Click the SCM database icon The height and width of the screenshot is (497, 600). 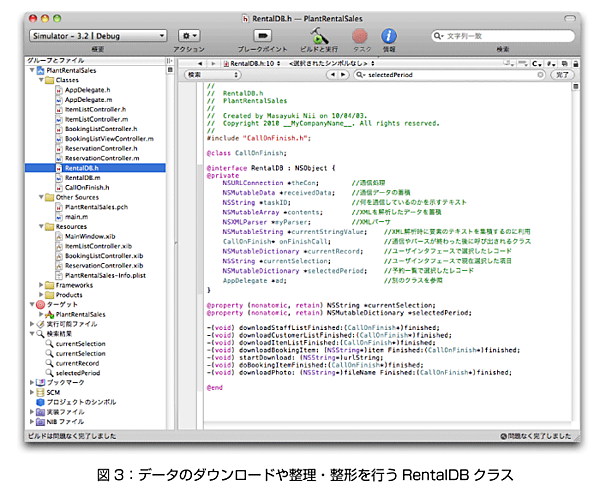coord(41,393)
